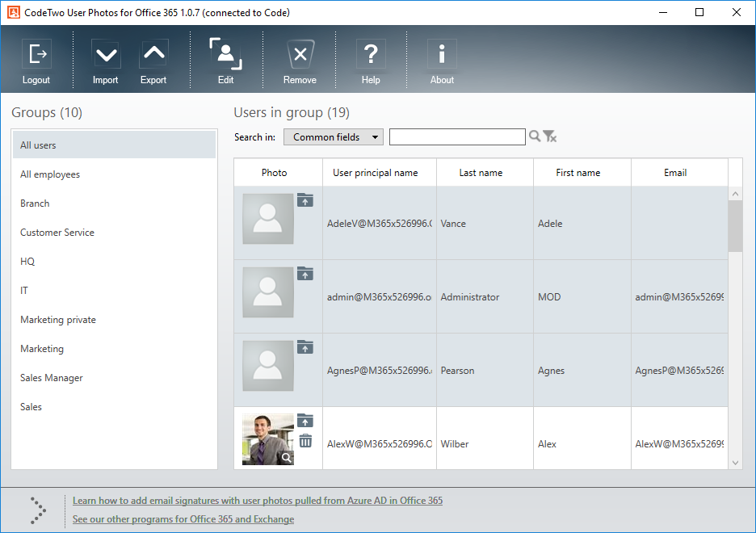Image resolution: width=756 pixels, height=533 pixels.
Task: Select the Customer Service group
Action: [114, 233]
